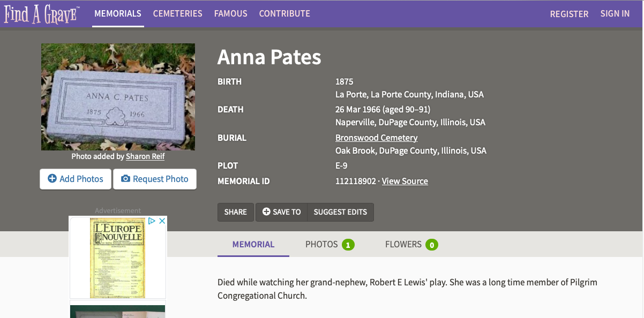
Task: Click the AdChoices triangle icon
Action: (152, 221)
